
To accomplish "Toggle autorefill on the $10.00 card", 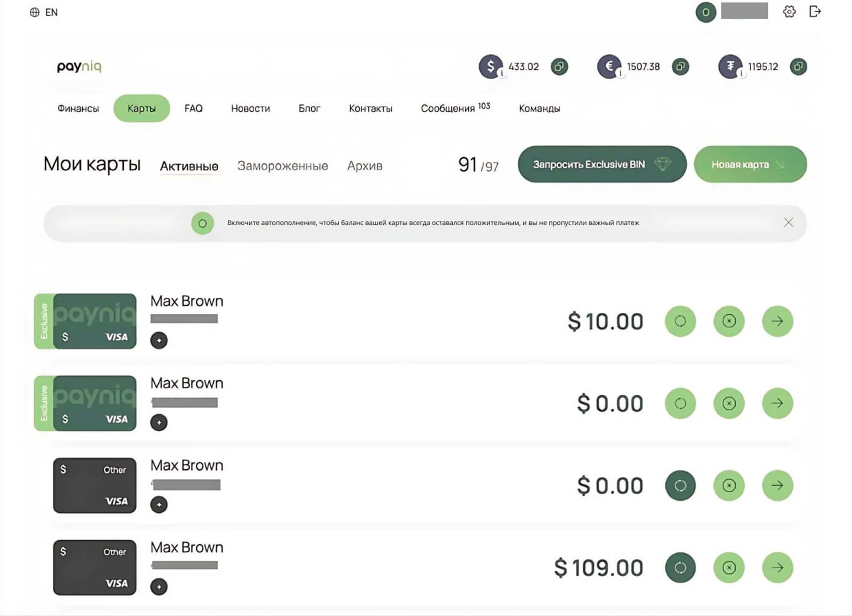I will coord(680,321).
